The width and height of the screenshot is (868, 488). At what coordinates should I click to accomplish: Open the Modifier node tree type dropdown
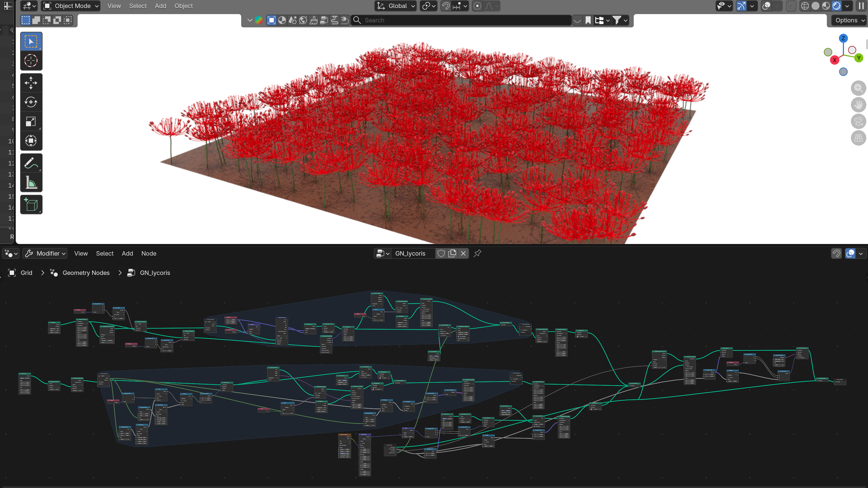coord(45,253)
